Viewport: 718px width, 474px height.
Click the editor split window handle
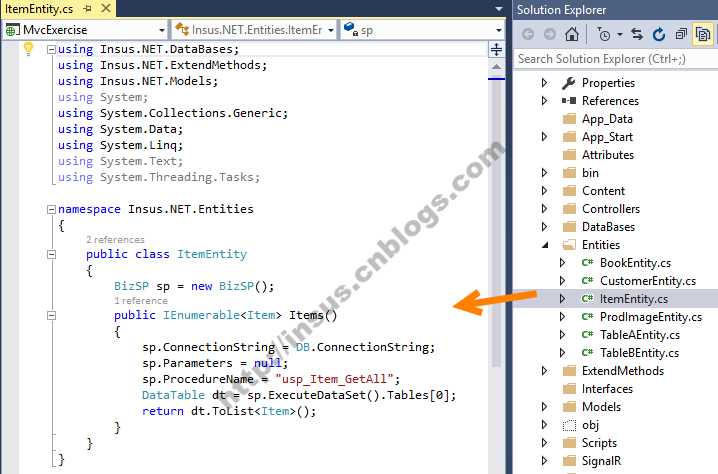(496, 49)
